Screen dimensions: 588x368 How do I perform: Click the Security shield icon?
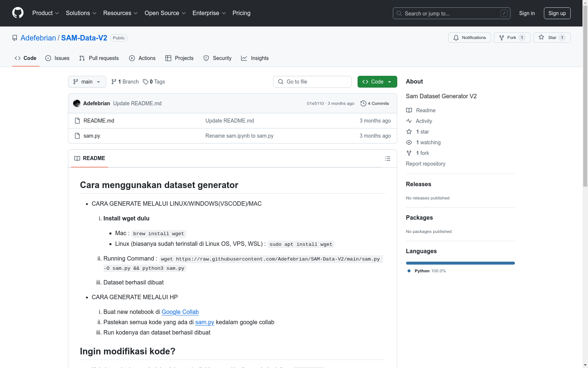[206, 58]
